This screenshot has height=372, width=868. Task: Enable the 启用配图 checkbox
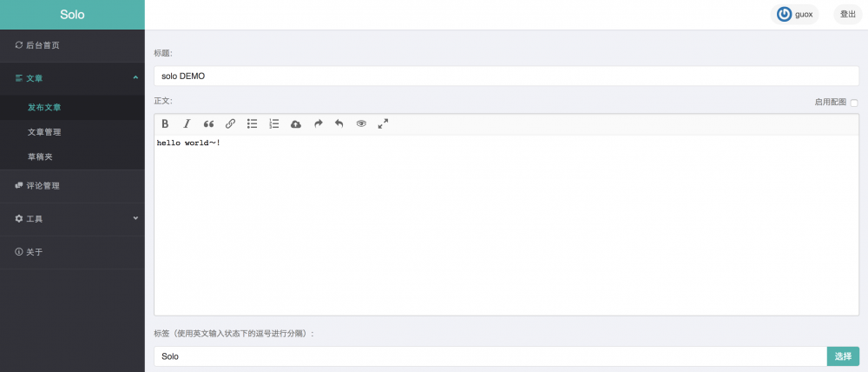(x=854, y=103)
